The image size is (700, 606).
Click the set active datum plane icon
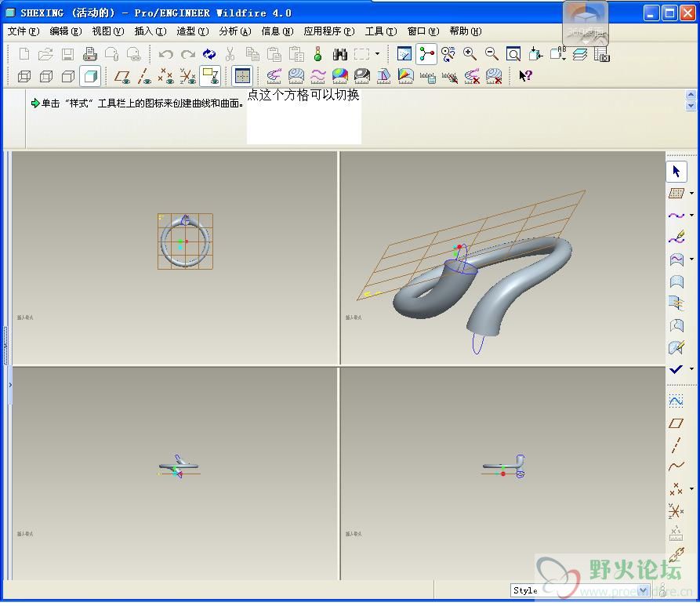(x=676, y=194)
